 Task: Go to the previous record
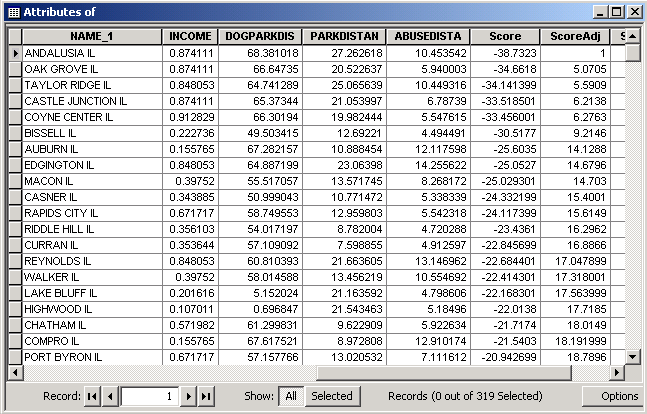pos(111,396)
